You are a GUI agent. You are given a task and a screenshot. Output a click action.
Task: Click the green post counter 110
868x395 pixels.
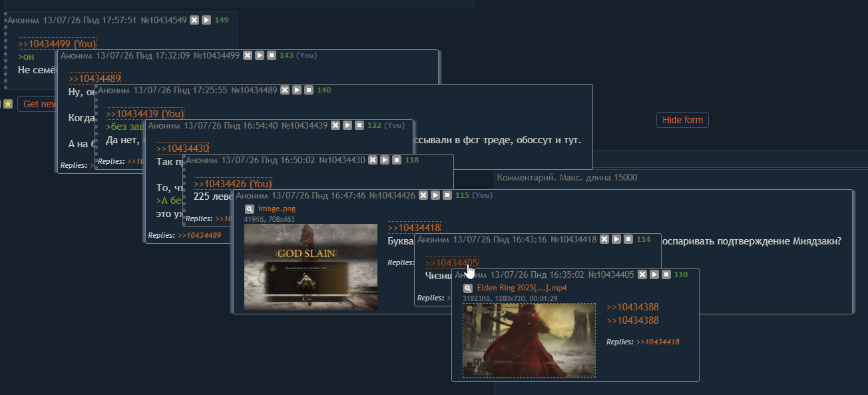coord(681,274)
